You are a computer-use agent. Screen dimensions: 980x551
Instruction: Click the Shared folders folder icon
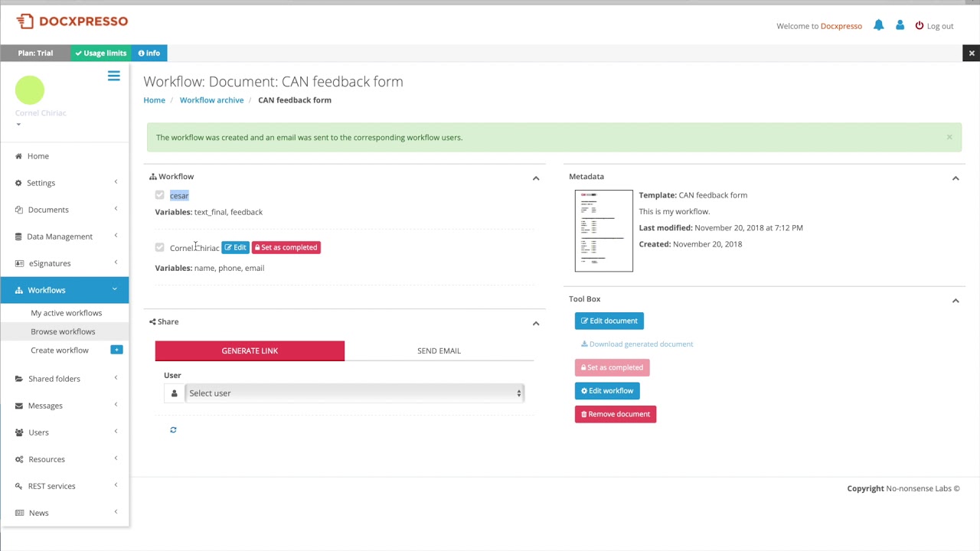coord(19,379)
